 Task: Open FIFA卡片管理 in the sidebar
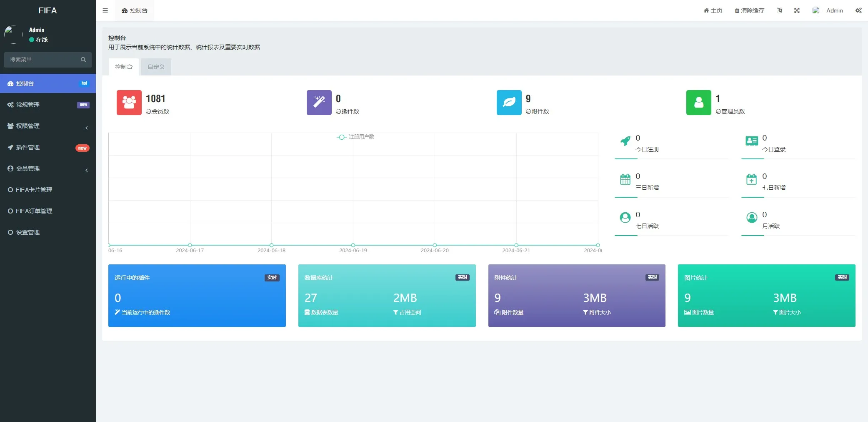tap(48, 190)
